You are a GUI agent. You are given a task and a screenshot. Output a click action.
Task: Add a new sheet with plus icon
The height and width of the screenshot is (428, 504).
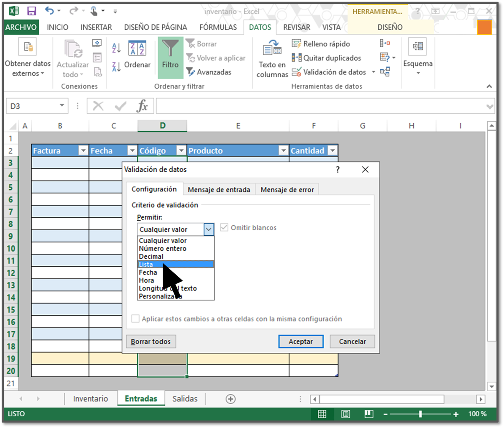[230, 399]
